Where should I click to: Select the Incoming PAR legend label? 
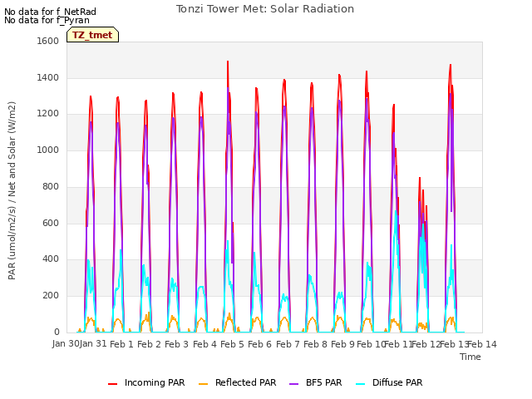(x=155, y=382)
